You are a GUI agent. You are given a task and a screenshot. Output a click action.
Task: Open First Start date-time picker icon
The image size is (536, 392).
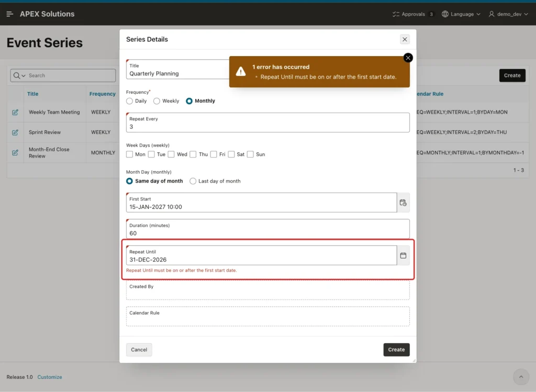pos(404,203)
